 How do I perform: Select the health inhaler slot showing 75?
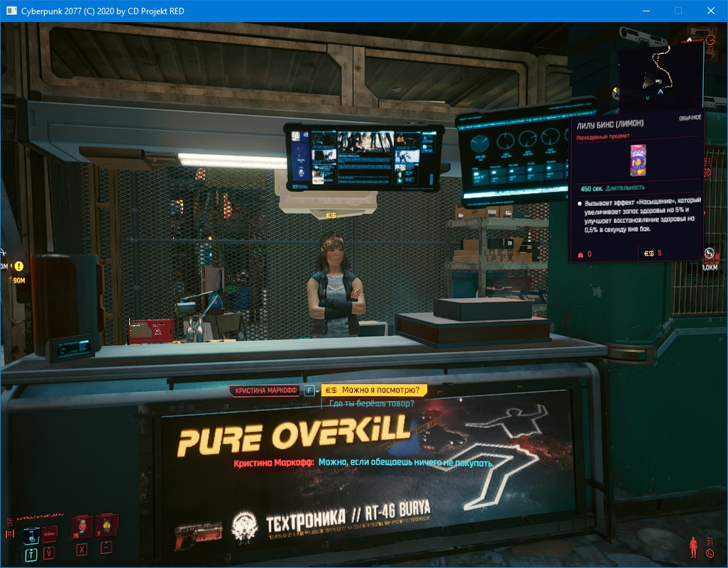pos(81,527)
